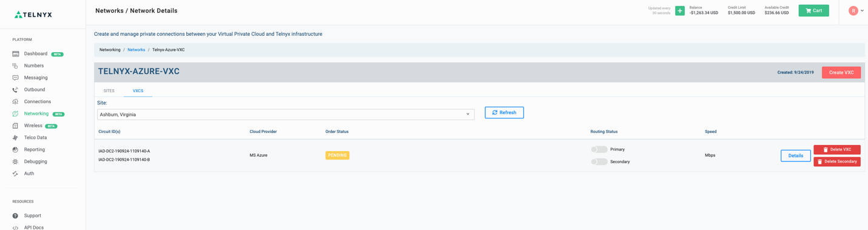Switch to the SITES tab

[109, 91]
